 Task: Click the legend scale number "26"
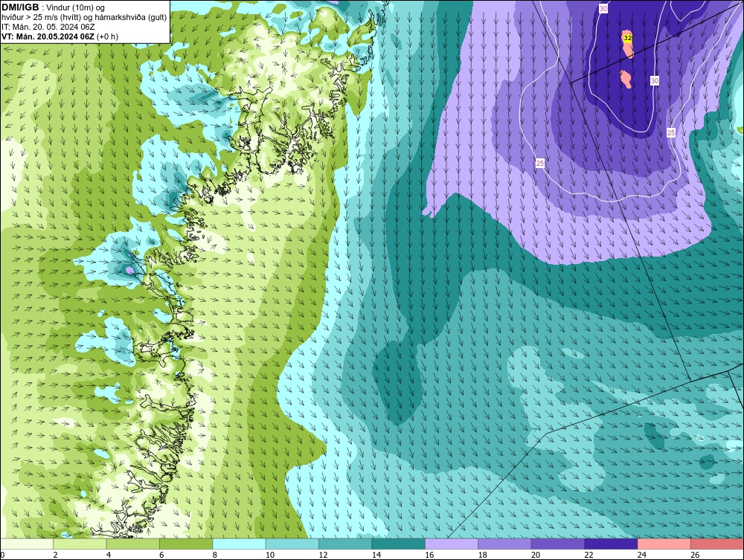pos(695,555)
